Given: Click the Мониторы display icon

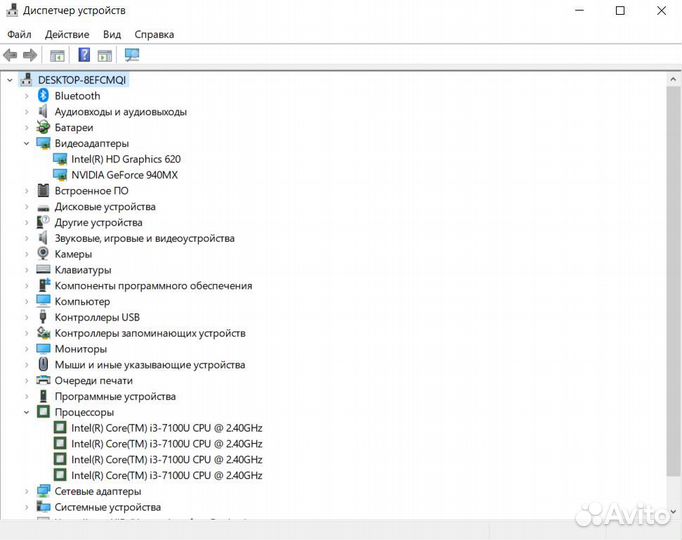Looking at the screenshot, I should tap(43, 349).
